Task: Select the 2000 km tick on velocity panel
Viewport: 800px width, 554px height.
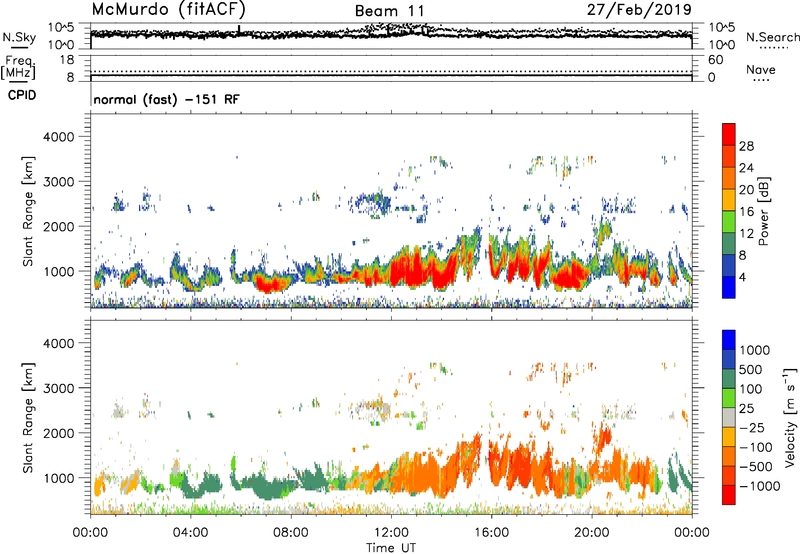Action: tap(58, 433)
